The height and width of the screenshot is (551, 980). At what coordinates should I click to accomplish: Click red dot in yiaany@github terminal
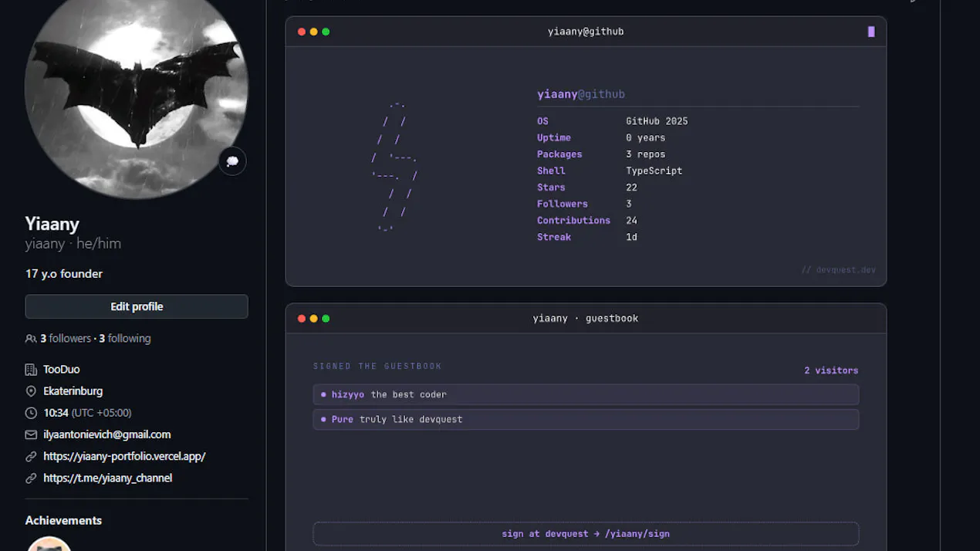pyautogui.click(x=302, y=32)
